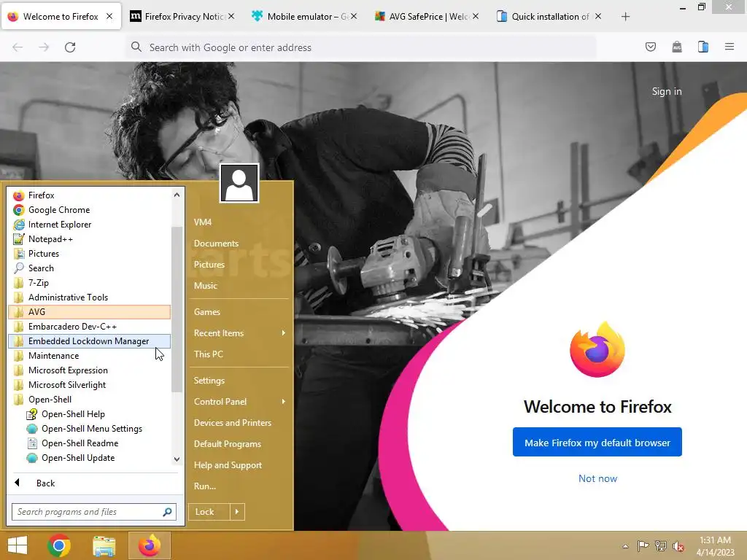Click the Lock button
Screen dimensions: 747x560
click(x=209, y=512)
